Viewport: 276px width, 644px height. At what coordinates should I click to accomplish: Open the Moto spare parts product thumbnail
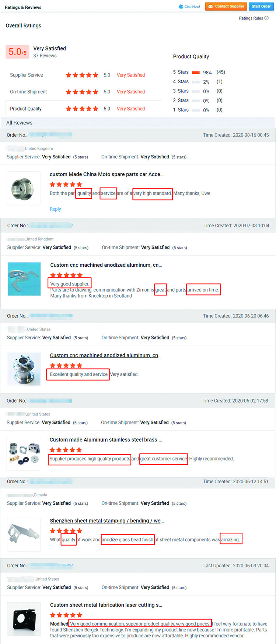[x=24, y=189]
